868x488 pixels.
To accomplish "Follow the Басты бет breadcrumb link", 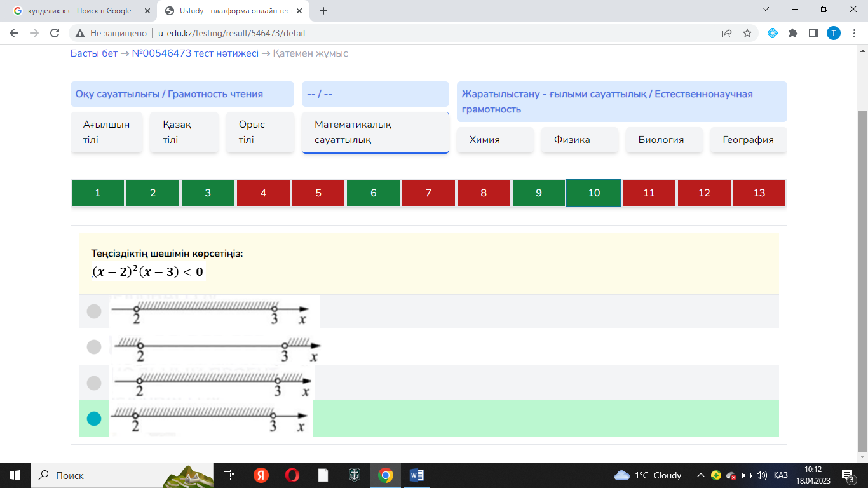I will (x=94, y=53).
